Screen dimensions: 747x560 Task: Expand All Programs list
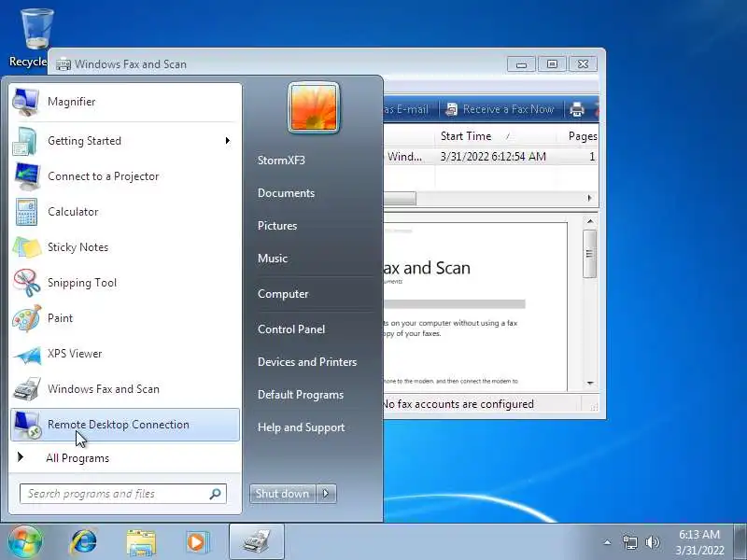[125, 458]
